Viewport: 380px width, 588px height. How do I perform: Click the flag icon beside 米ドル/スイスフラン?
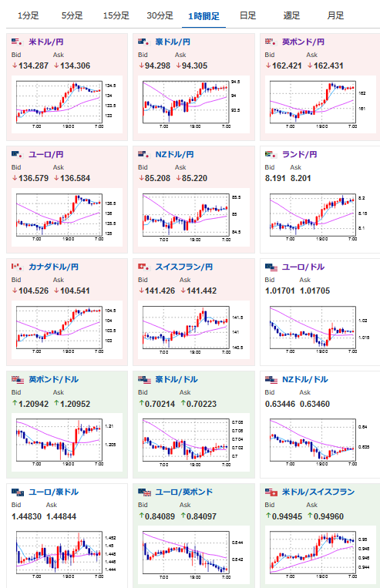click(x=271, y=492)
